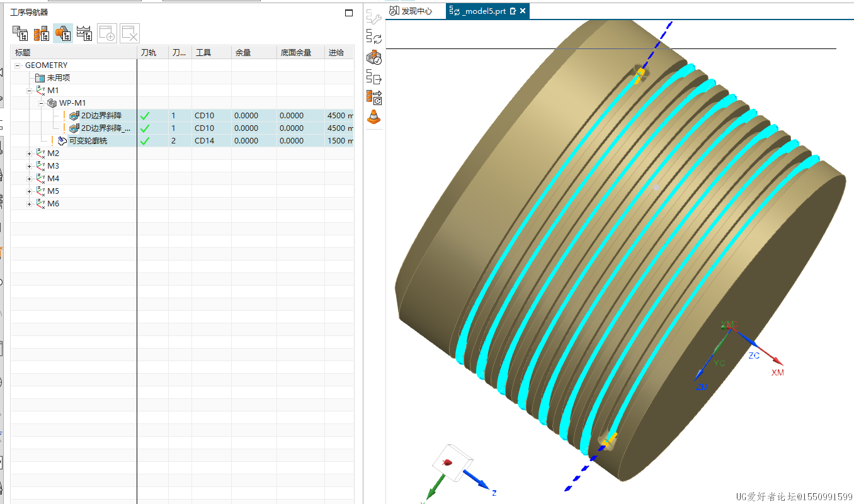
Task: Click the M4 coordinate system icon
Action: [x=41, y=179]
